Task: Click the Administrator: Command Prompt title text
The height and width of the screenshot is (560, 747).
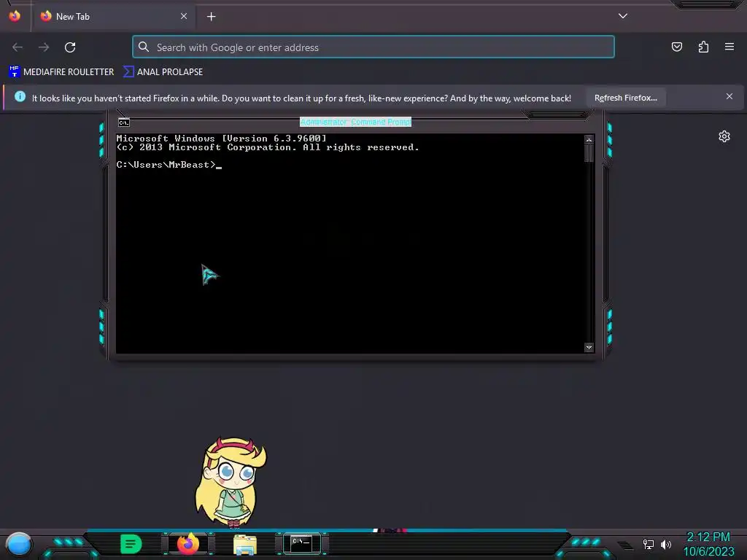Action: [355, 122]
